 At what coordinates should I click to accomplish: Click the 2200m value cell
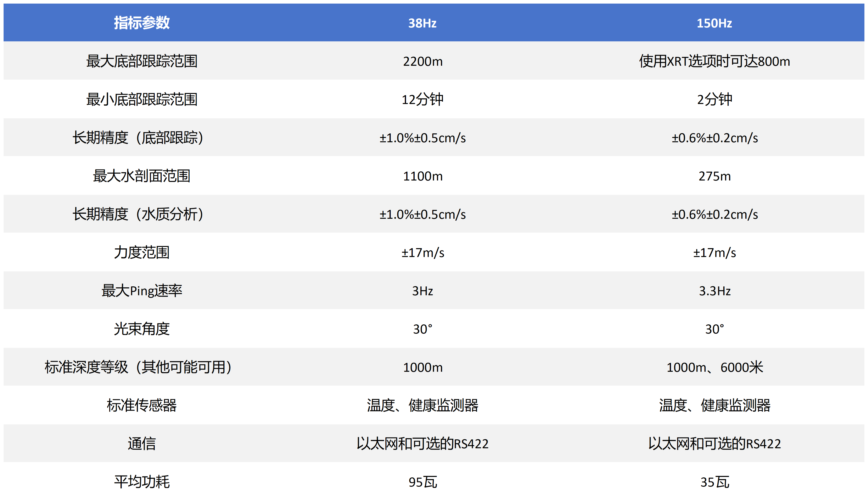coord(422,61)
